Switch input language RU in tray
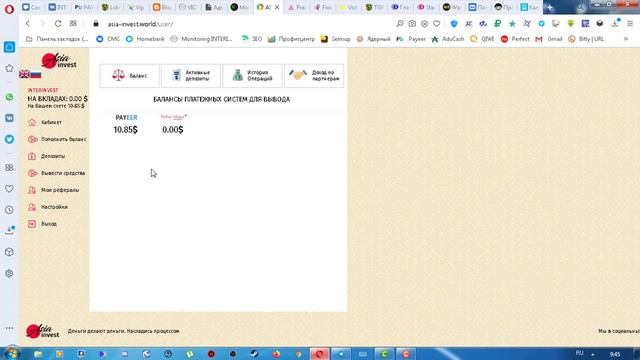Image resolution: width=640 pixels, height=360 pixels. pos(580,353)
